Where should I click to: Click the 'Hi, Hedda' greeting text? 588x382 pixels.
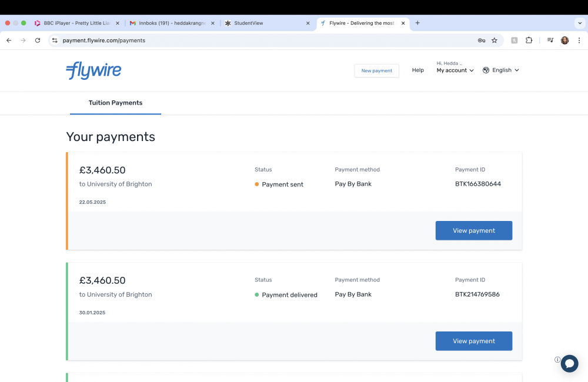449,63
